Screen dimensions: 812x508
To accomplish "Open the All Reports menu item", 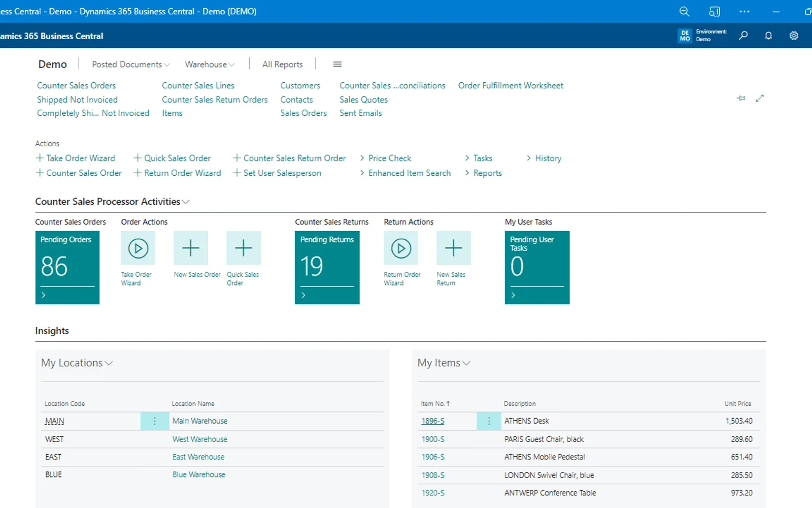I will click(x=282, y=65).
